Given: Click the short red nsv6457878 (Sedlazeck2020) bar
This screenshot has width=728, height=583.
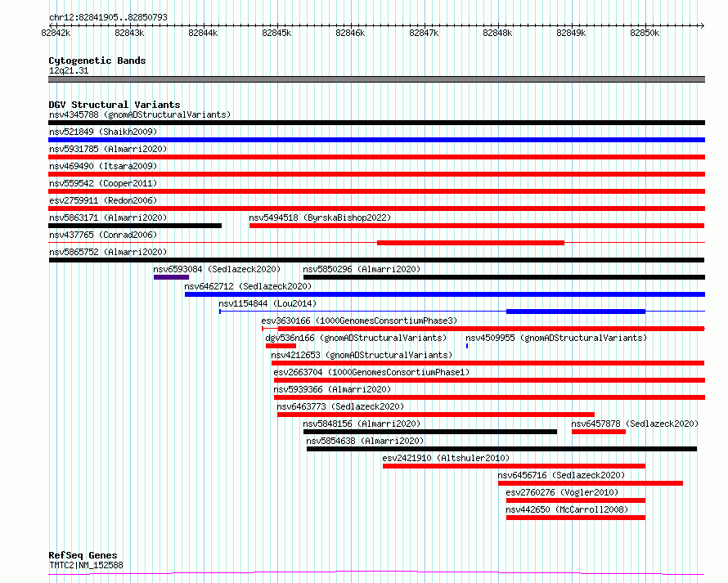Looking at the screenshot, I should click(599, 432).
